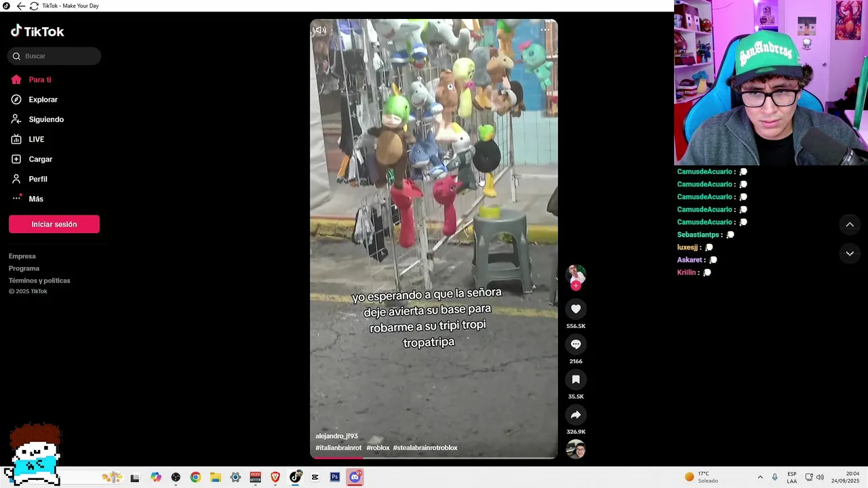Open the Cargar upload page
Viewport: 868px width, 488px height.
pos(32,159)
